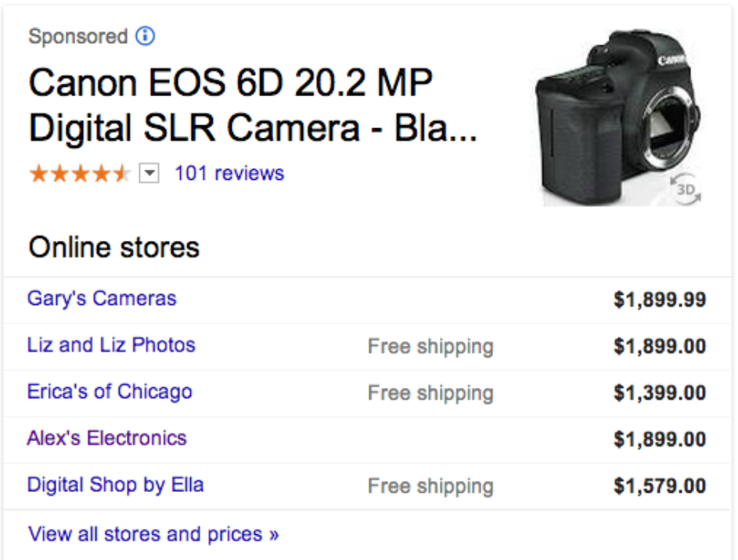This screenshot has width=738, height=560.
Task: Open the 3D view rotate icon
Action: pos(685,188)
